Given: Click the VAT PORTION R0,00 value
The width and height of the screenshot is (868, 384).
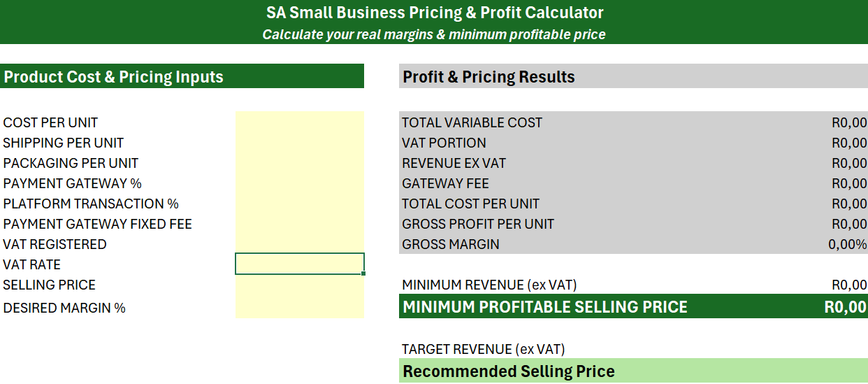Looking at the screenshot, I should coord(848,143).
